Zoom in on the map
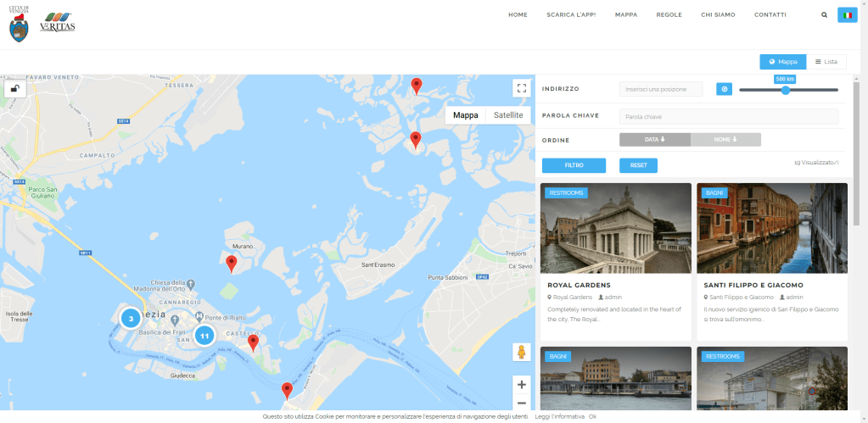 pos(521,384)
